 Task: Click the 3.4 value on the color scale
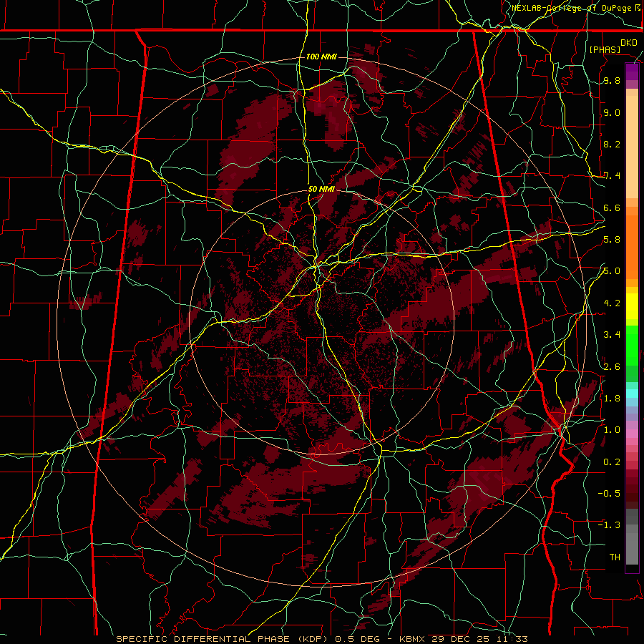tap(612, 335)
